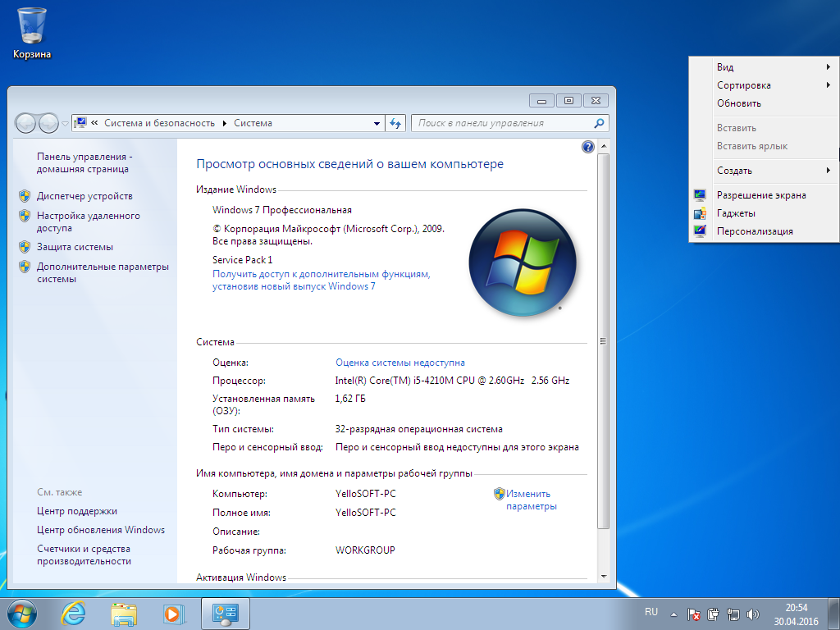Screen dimensions: 840x630
Task: Click the Forward navigation arrow button
Action: 48,124
